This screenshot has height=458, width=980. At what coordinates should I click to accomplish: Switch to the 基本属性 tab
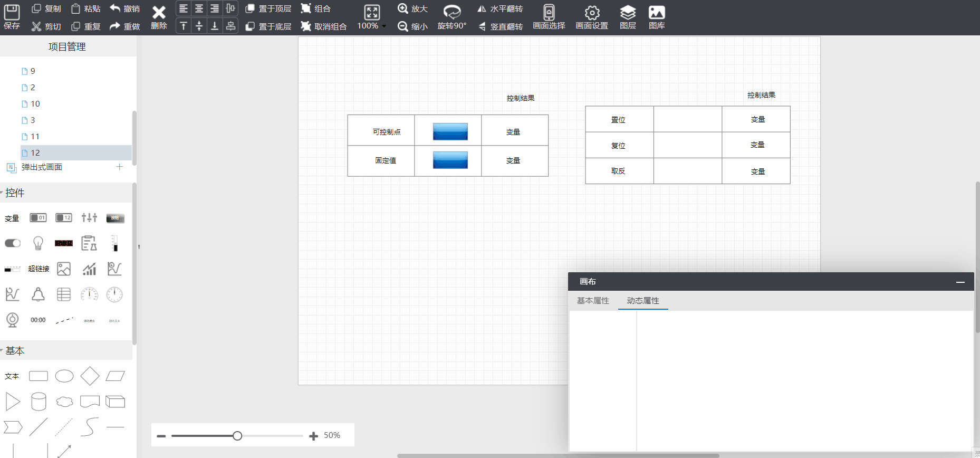click(593, 301)
